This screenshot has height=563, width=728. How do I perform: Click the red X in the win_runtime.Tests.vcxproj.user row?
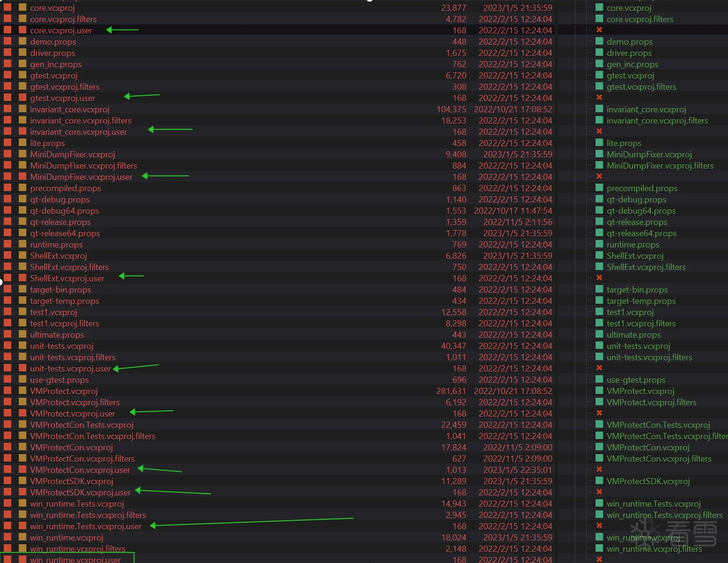click(599, 526)
